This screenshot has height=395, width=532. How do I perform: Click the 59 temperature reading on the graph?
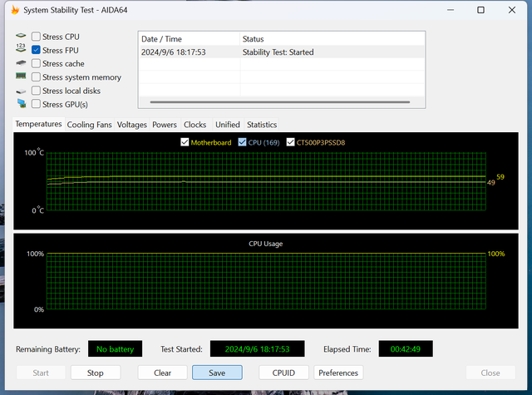coord(500,177)
